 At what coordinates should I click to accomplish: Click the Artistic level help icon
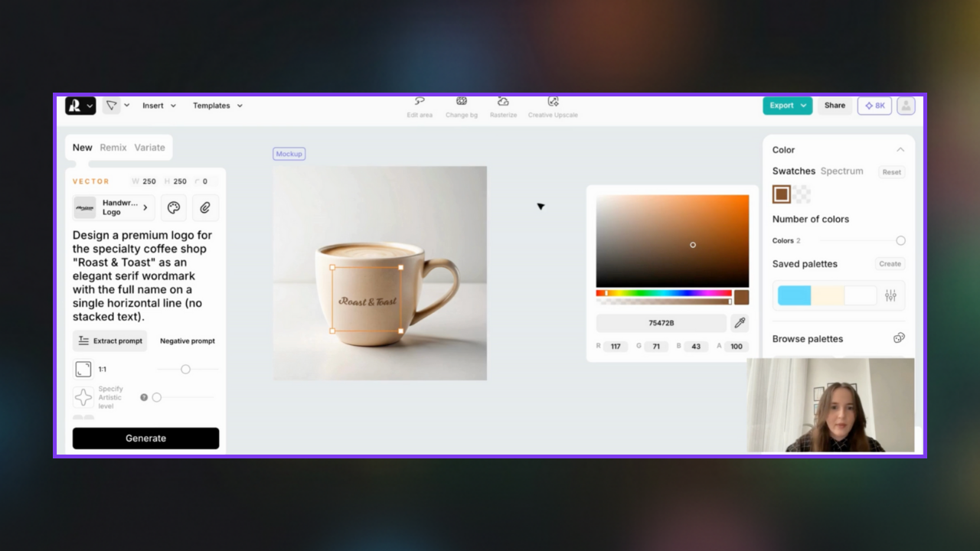[144, 397]
